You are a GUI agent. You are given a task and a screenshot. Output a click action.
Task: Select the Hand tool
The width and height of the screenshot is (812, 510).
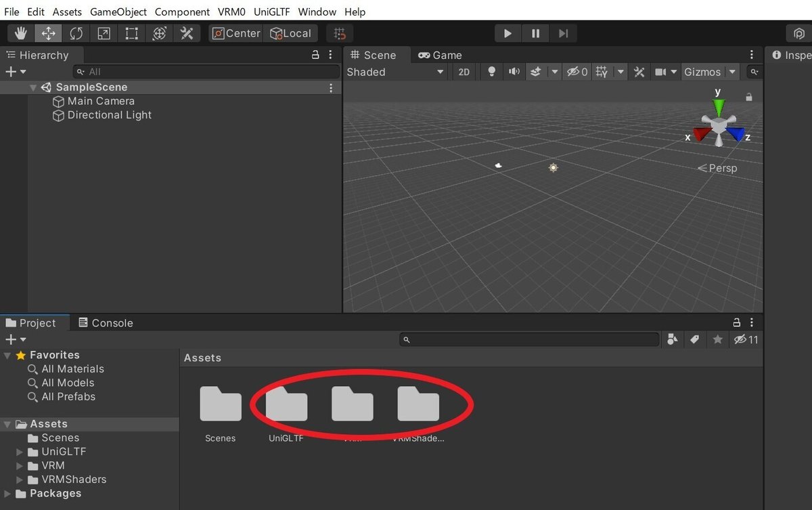click(x=21, y=33)
